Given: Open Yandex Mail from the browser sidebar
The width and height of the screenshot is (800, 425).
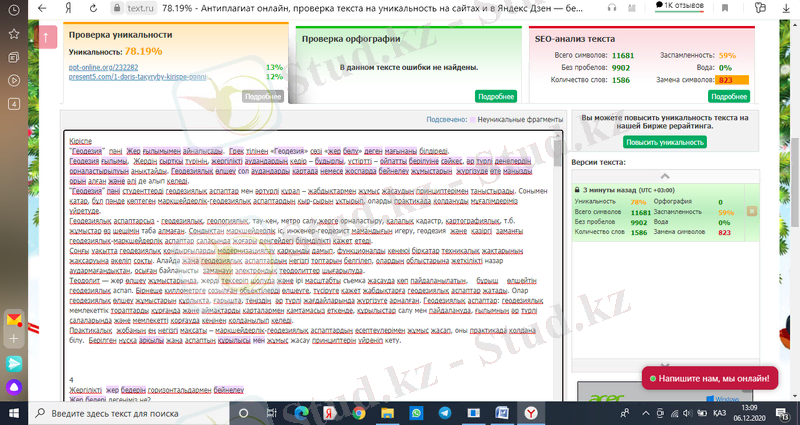Looking at the screenshot, I should point(14,320).
